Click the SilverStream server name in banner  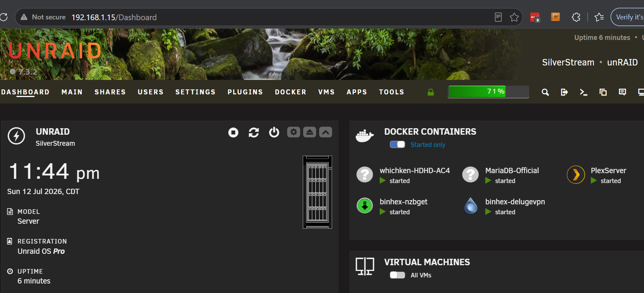pos(568,62)
